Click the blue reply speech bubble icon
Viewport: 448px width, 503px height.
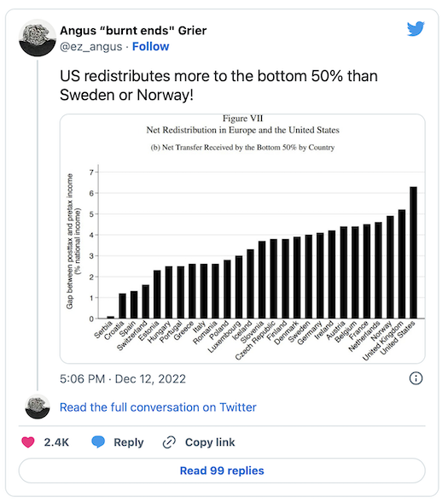click(98, 442)
